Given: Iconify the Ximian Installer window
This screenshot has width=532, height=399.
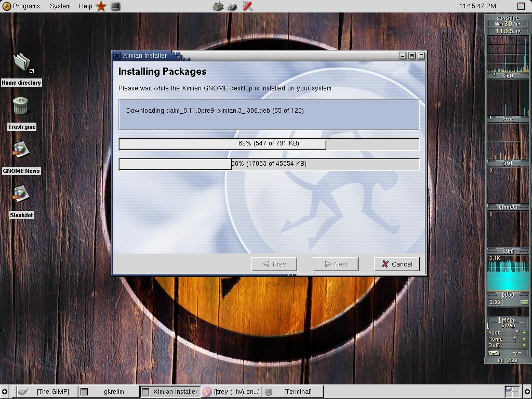Looking at the screenshot, I should (403, 56).
